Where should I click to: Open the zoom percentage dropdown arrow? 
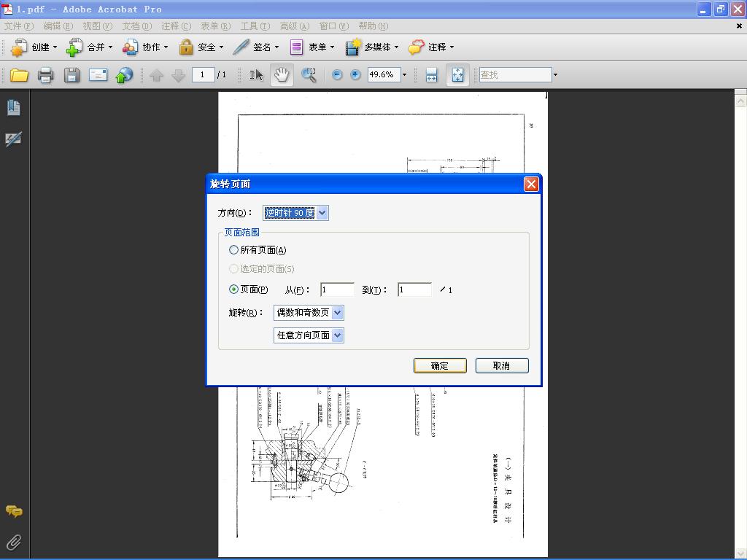click(404, 75)
